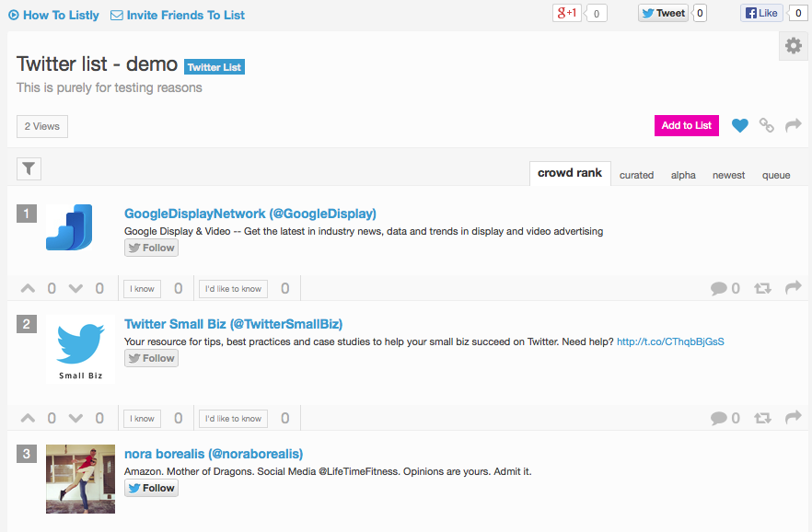This screenshot has height=532, width=812.
Task: Upvote the GoogleDisplayNetwork item
Action: point(28,289)
